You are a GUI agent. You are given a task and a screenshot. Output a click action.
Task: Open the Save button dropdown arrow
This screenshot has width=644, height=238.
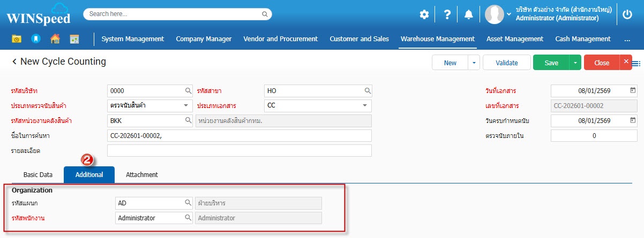(575, 63)
